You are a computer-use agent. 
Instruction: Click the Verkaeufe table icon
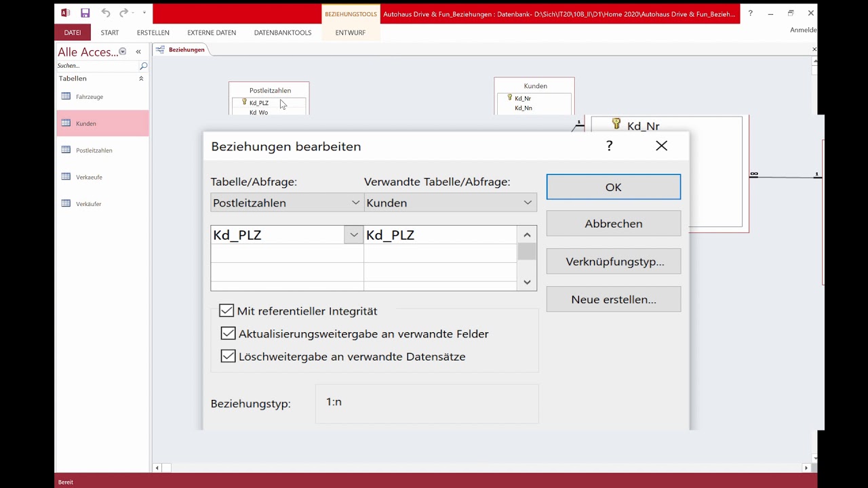click(x=66, y=176)
